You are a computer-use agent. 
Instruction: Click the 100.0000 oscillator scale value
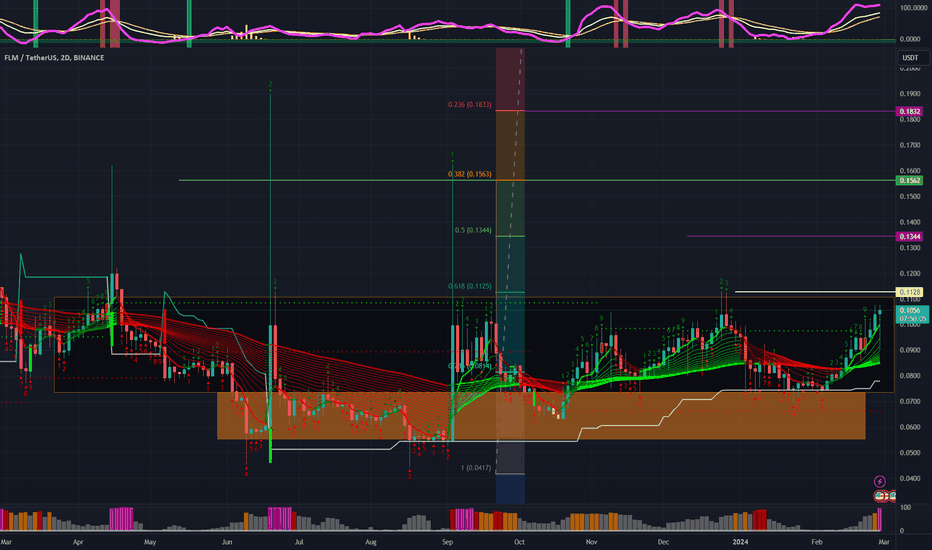point(914,8)
